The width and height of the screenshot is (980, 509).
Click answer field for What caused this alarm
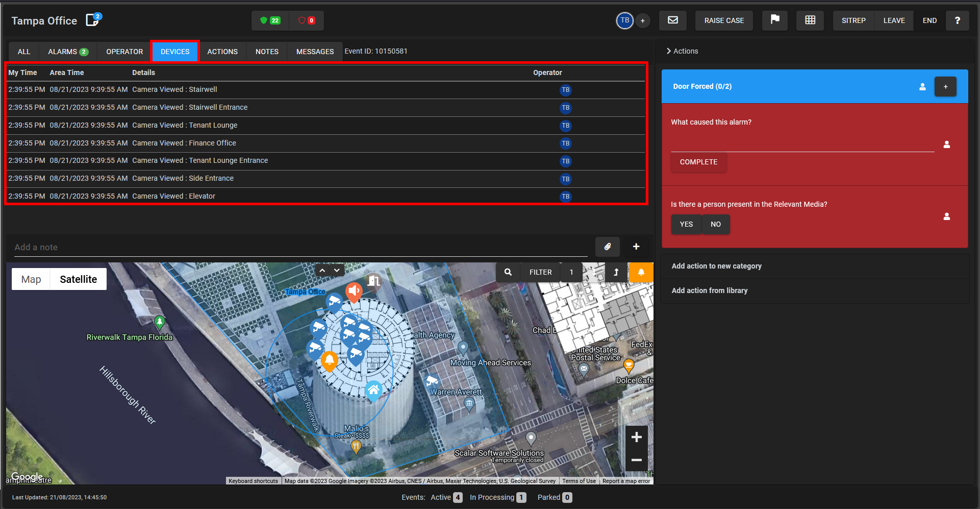[x=802, y=144]
